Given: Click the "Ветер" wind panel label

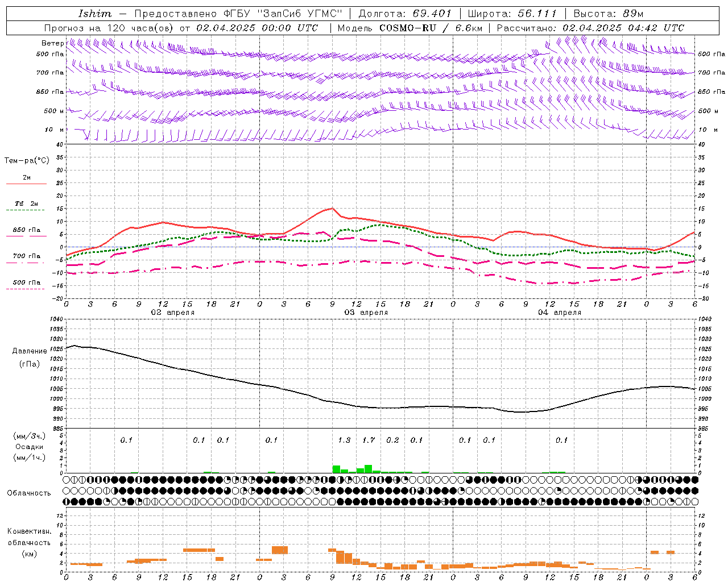Looking at the screenshot, I should [52, 43].
